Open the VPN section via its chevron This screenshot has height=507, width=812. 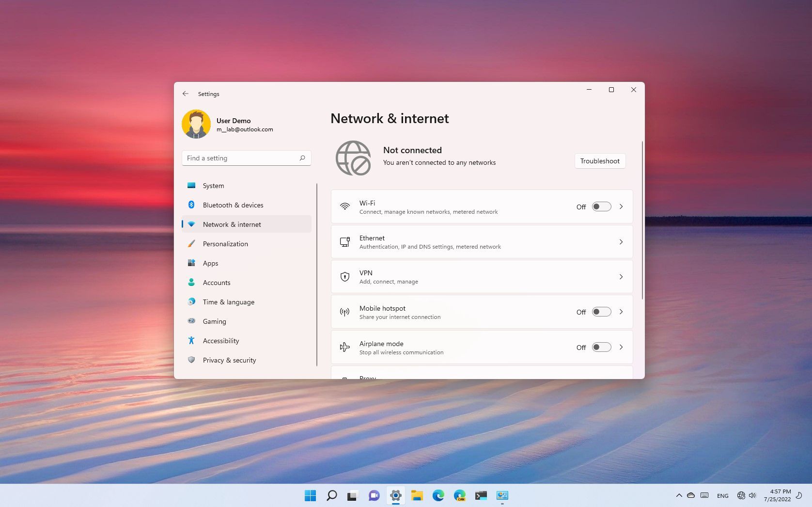[621, 277]
